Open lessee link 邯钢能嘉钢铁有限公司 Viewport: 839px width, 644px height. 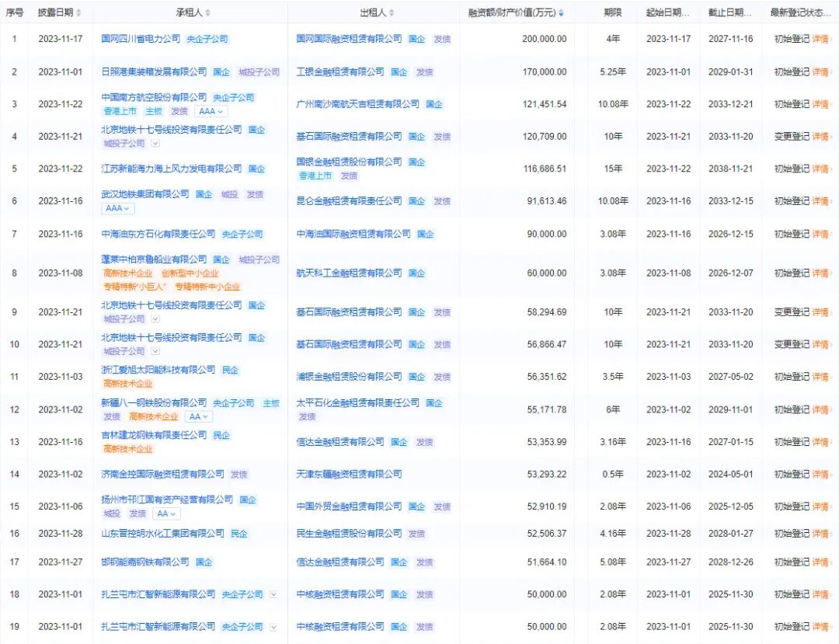[145, 562]
